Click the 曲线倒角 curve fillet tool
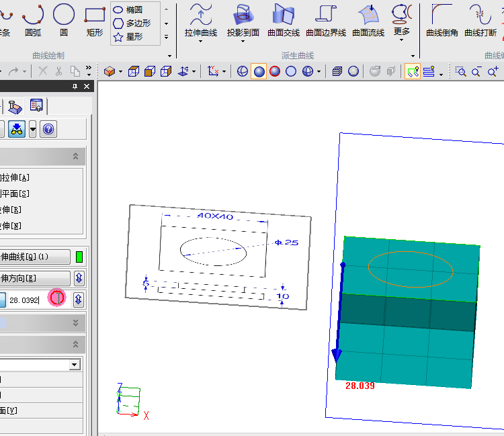Image resolution: width=504 pixels, height=436 pixels. coord(442,20)
